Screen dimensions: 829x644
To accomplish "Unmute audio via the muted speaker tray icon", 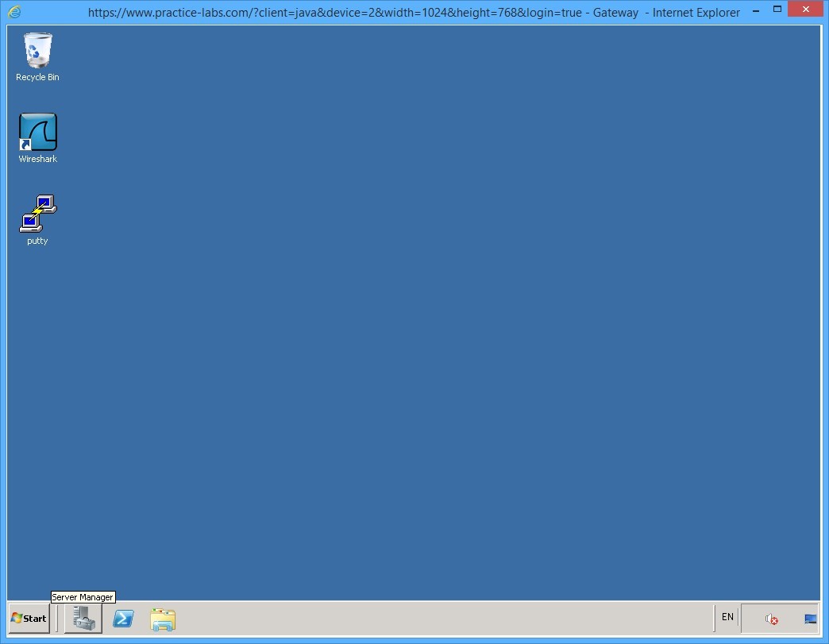I will click(x=769, y=619).
